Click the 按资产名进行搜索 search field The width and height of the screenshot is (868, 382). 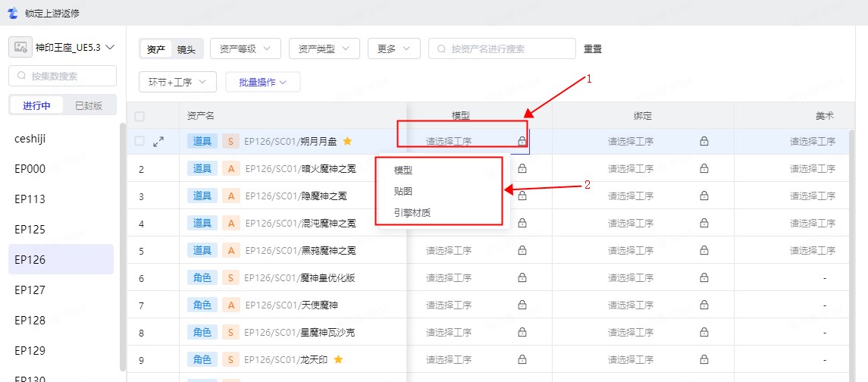click(508, 49)
